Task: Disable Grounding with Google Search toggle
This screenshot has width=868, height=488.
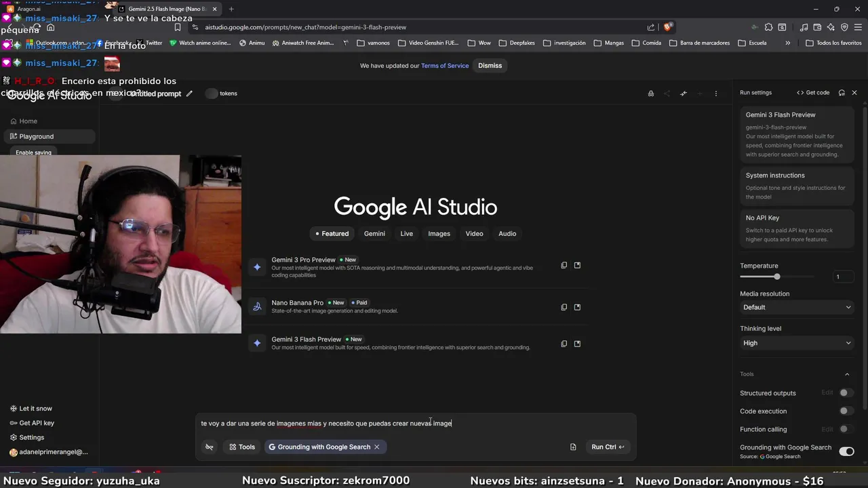Action: [846, 451]
